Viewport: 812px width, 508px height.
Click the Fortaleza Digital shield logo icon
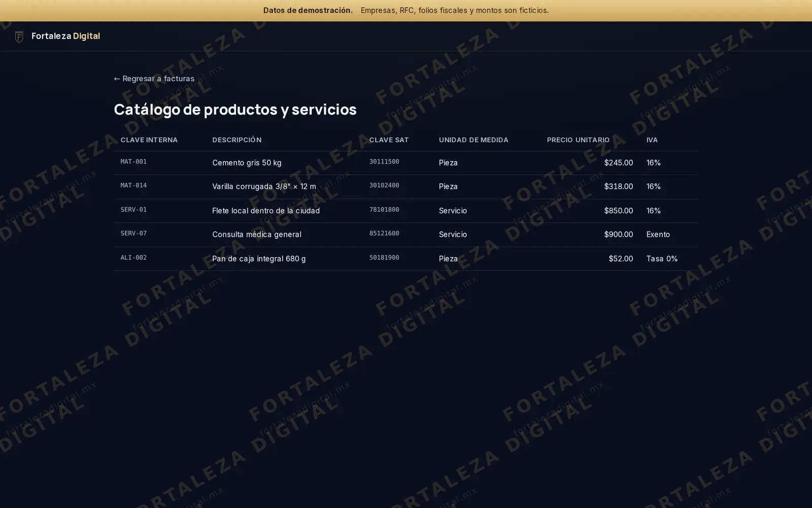click(19, 37)
